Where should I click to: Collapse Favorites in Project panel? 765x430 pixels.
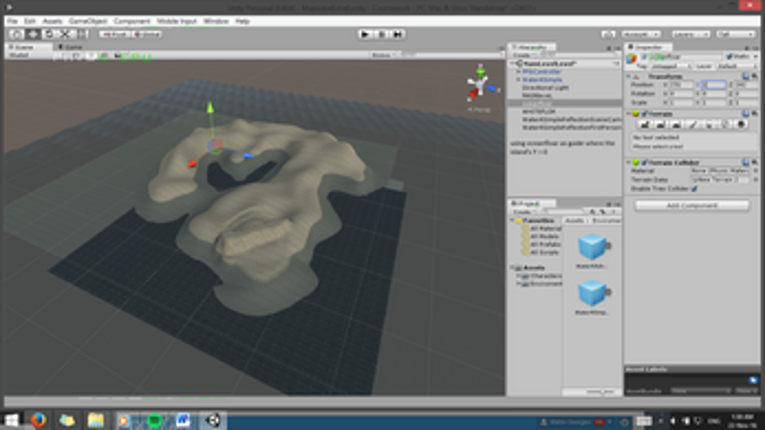pyautogui.click(x=512, y=221)
